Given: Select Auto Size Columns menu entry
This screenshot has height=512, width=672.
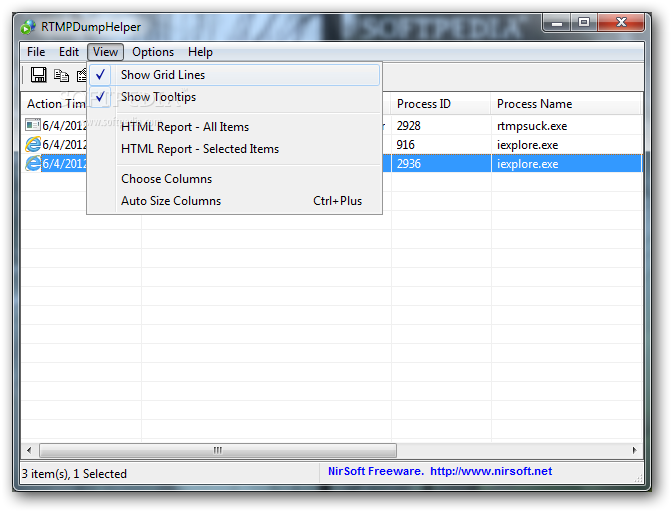Looking at the screenshot, I should pyautogui.click(x=234, y=201).
